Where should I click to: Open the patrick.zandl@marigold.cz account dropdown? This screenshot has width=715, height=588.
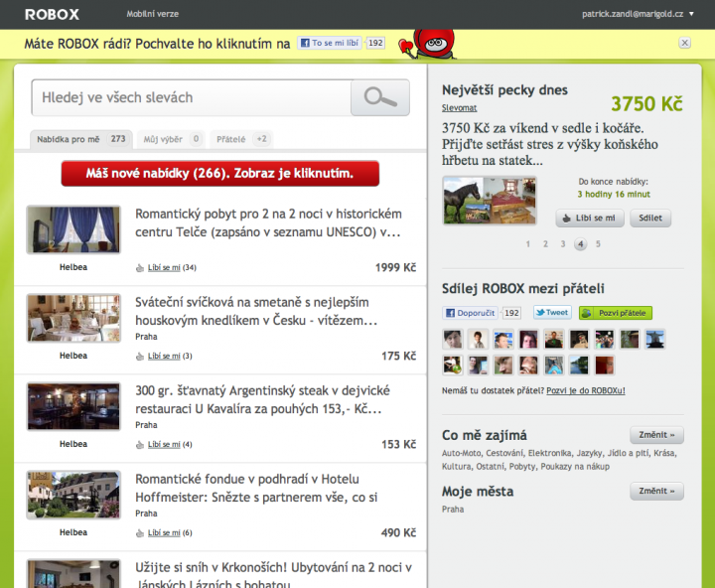(x=638, y=14)
